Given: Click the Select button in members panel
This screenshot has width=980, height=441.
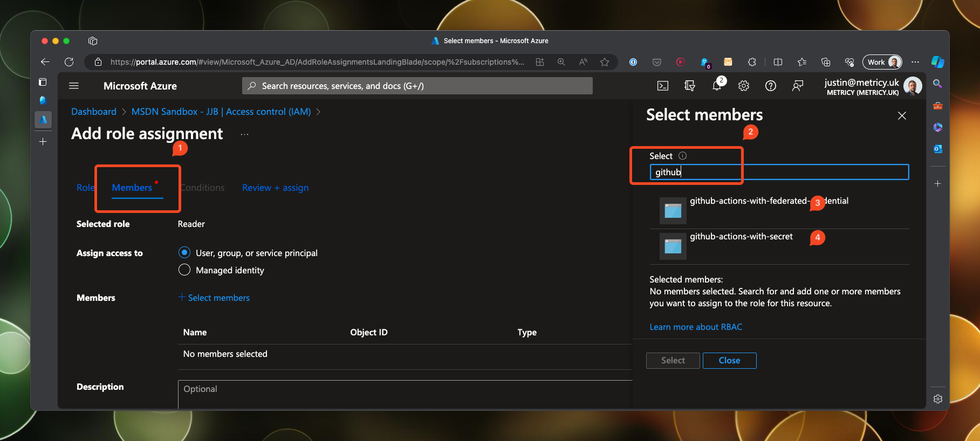Looking at the screenshot, I should tap(673, 361).
